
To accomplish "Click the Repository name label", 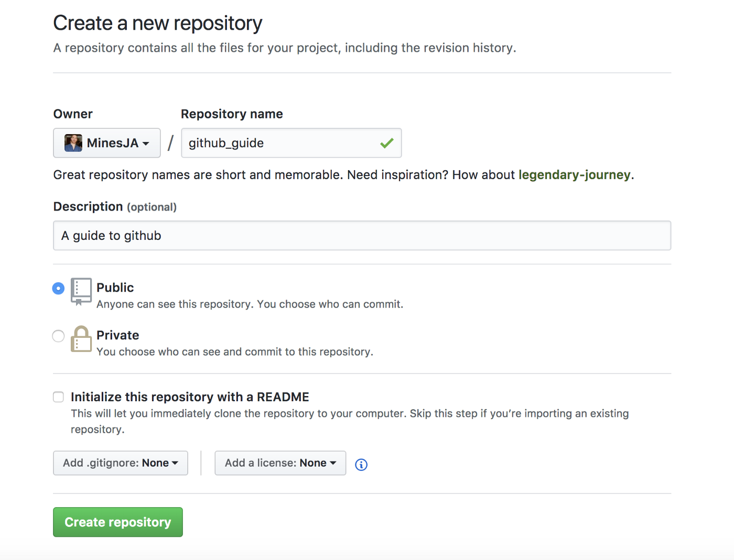I will pos(232,114).
